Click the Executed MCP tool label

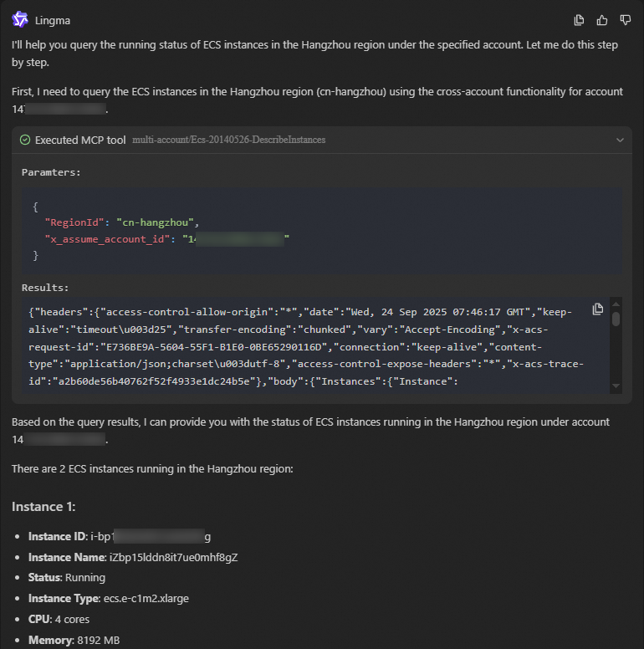(x=80, y=140)
